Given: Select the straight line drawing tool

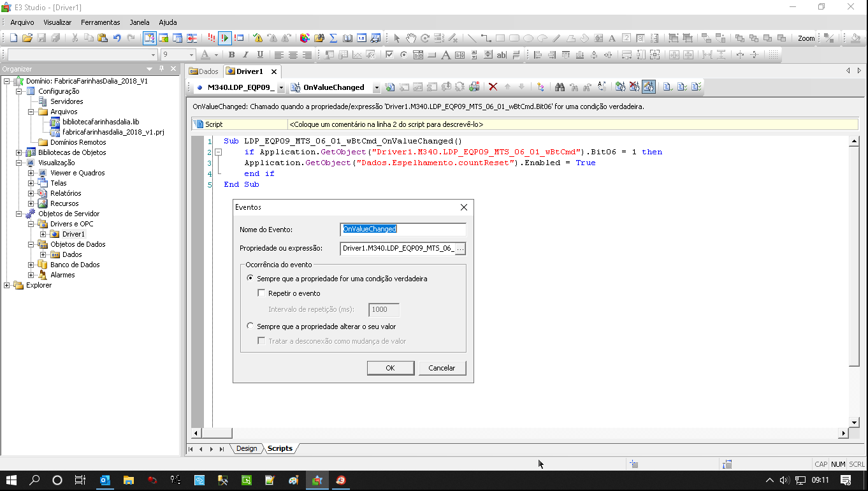Looking at the screenshot, I should (472, 38).
